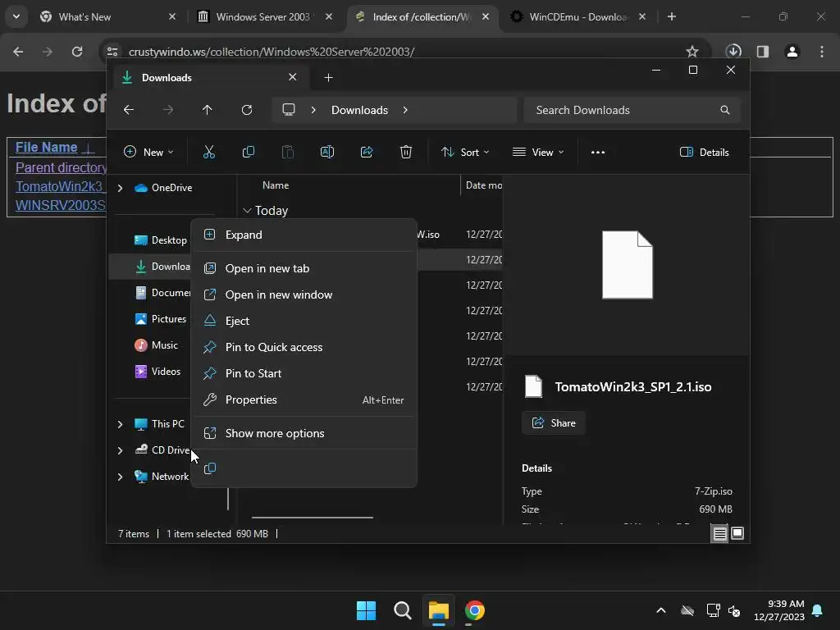Open Windows Start menu

367,610
